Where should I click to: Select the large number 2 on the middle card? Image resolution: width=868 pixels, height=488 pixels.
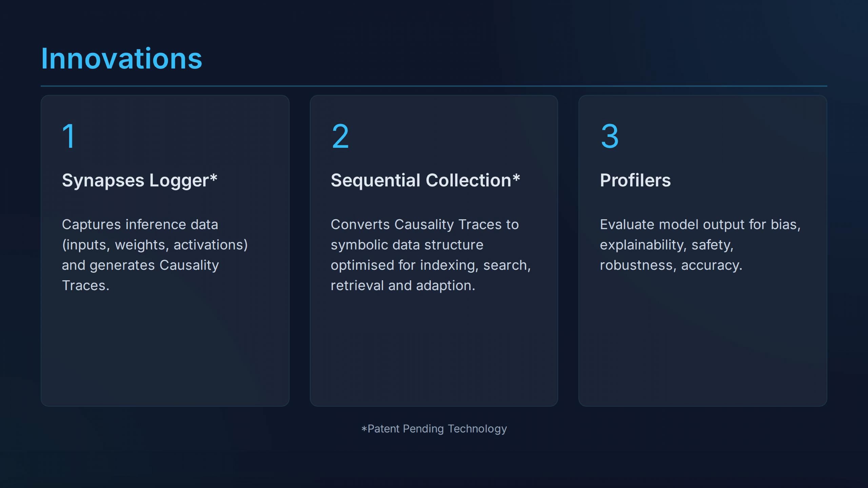340,136
